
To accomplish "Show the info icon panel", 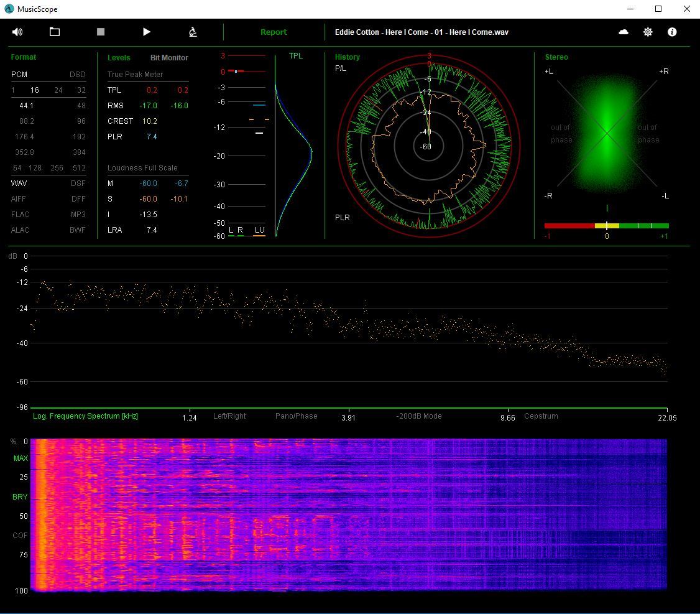I will pos(672,32).
